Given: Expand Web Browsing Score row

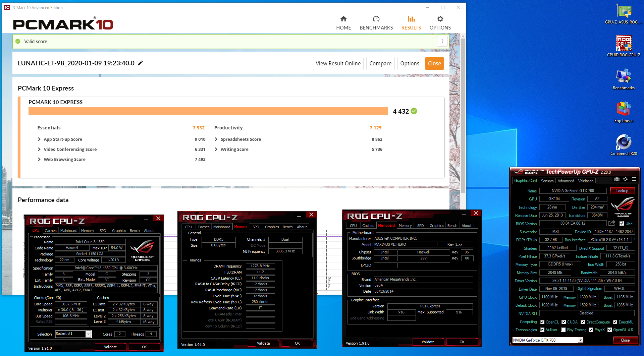Looking at the screenshot, I should click(x=39, y=159).
